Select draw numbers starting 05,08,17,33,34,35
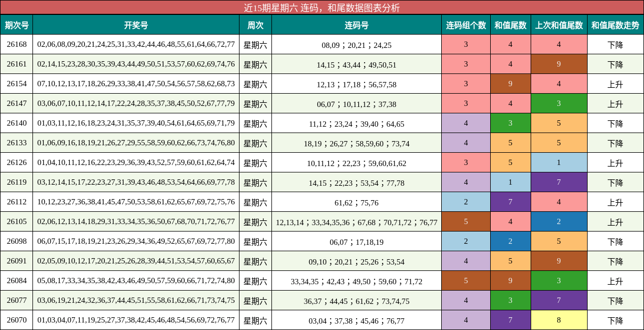This screenshot has height=330, width=644. point(136,280)
